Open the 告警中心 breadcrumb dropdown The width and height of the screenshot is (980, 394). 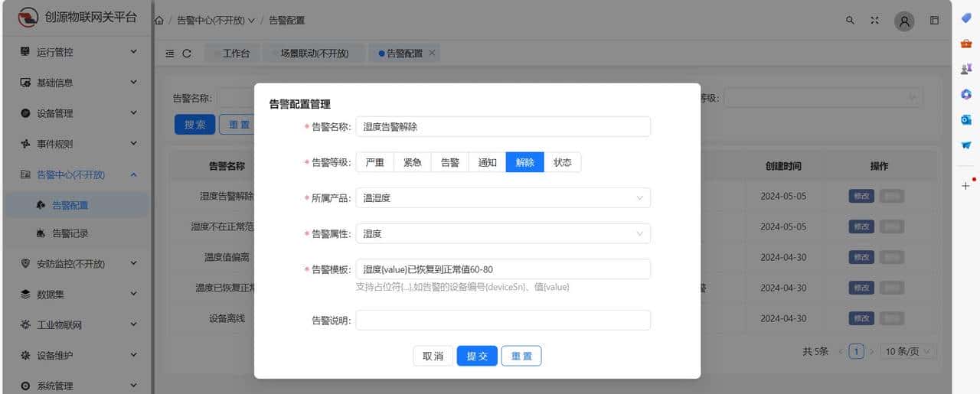pyautogui.click(x=216, y=21)
